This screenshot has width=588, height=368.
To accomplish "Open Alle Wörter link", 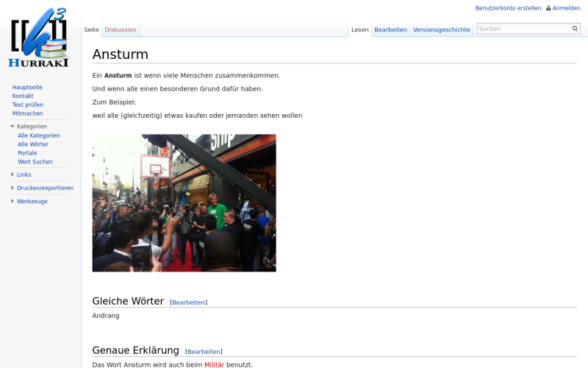I will (33, 144).
